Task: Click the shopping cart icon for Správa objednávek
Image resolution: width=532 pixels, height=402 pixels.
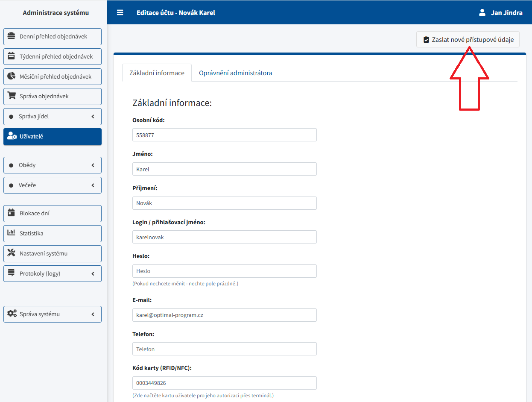Action: click(12, 96)
